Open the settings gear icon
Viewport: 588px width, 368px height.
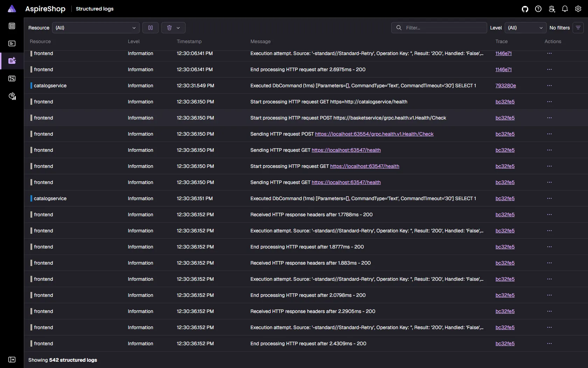pos(578,9)
